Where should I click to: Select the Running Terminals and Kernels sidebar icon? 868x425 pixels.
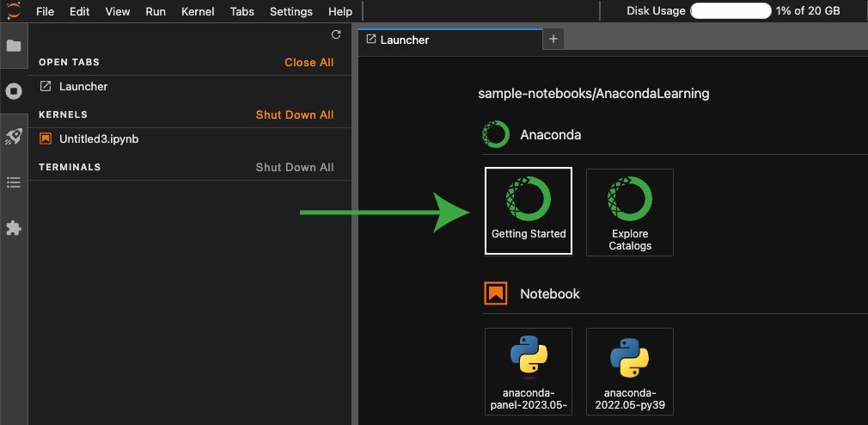[13, 91]
